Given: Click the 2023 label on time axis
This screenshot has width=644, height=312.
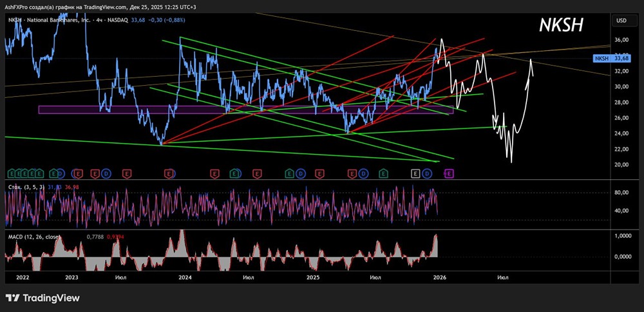Looking at the screenshot, I should pos(71,278).
